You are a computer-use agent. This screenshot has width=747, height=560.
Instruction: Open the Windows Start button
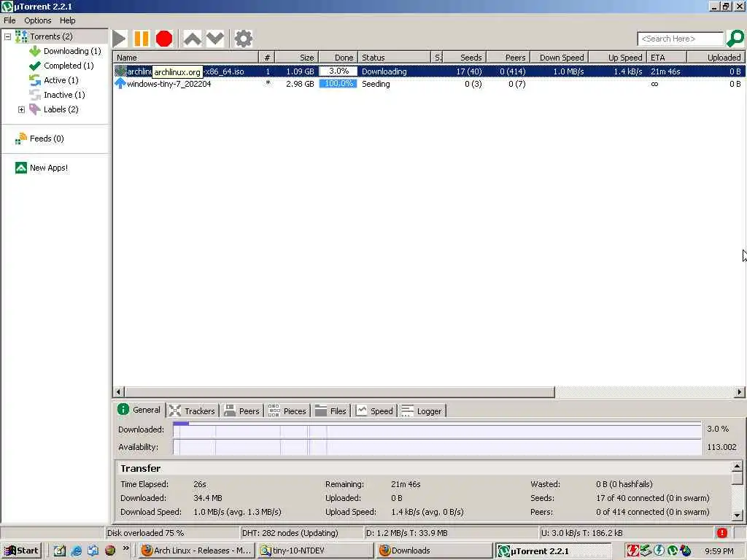pyautogui.click(x=21, y=551)
